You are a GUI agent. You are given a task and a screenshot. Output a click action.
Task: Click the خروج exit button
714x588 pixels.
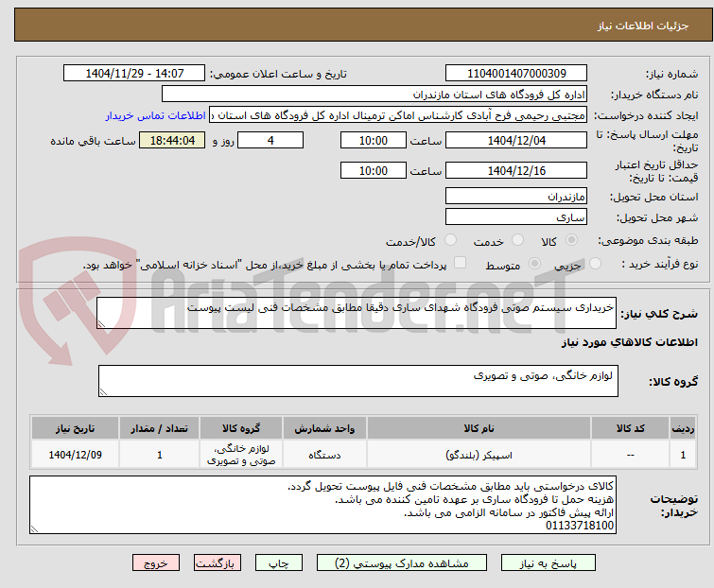coord(156,563)
